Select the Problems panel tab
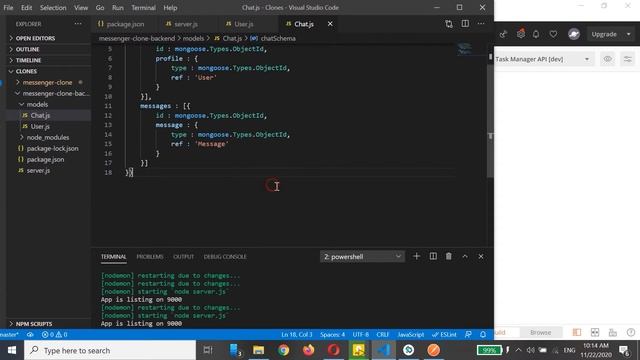Viewport: 640px width, 360px height. click(x=150, y=257)
